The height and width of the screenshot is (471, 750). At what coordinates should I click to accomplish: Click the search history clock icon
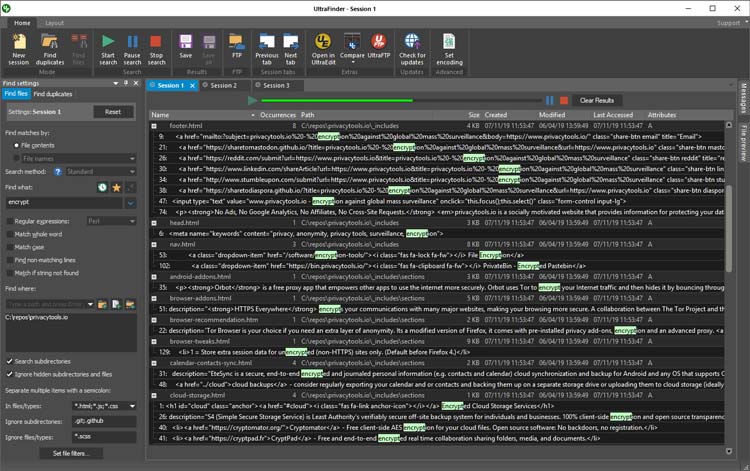click(x=102, y=187)
